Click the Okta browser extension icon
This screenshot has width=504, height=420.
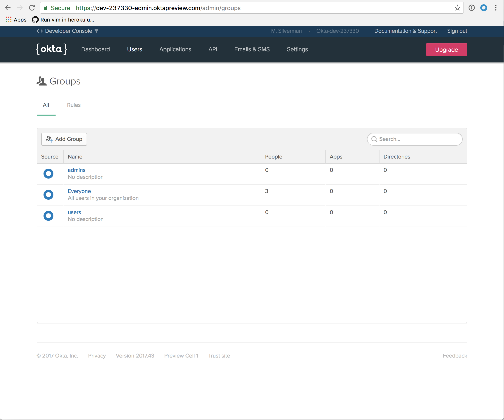click(484, 8)
